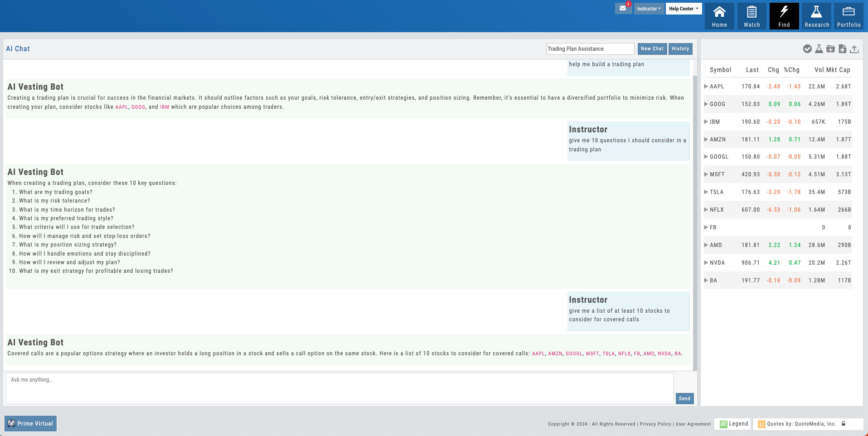Image resolution: width=868 pixels, height=436 pixels.
Task: Open the Watch clipboard icon
Action: 752,16
